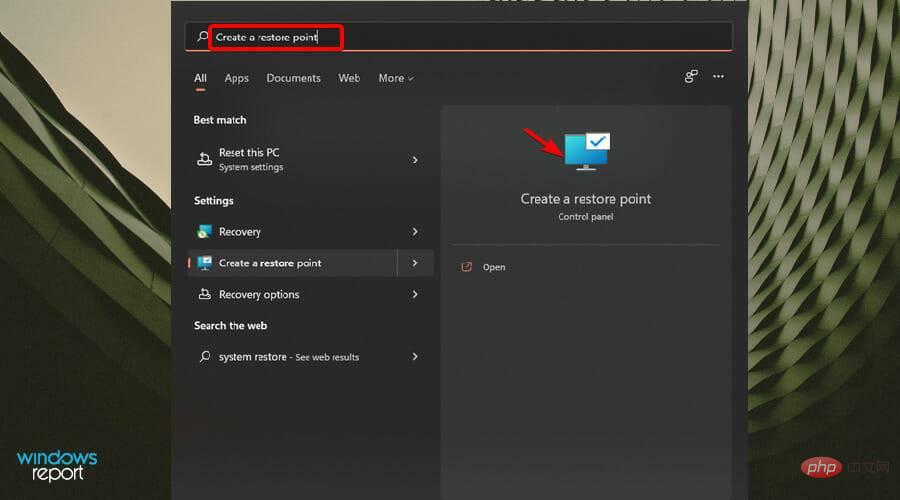Click the 'Control panel' label in preview
This screenshot has width=900, height=500.
pyautogui.click(x=585, y=217)
